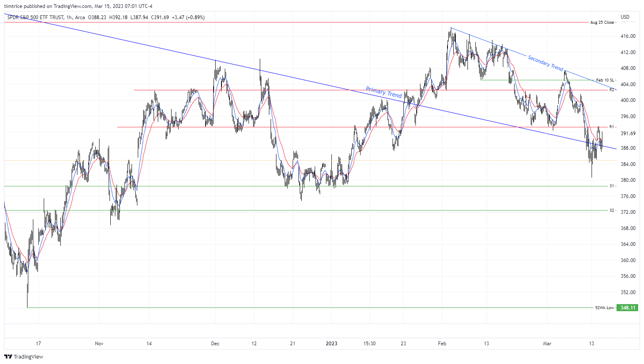This screenshot has height=364, width=644.
Task: Click the Secondary Trend line label
Action: (x=545, y=63)
